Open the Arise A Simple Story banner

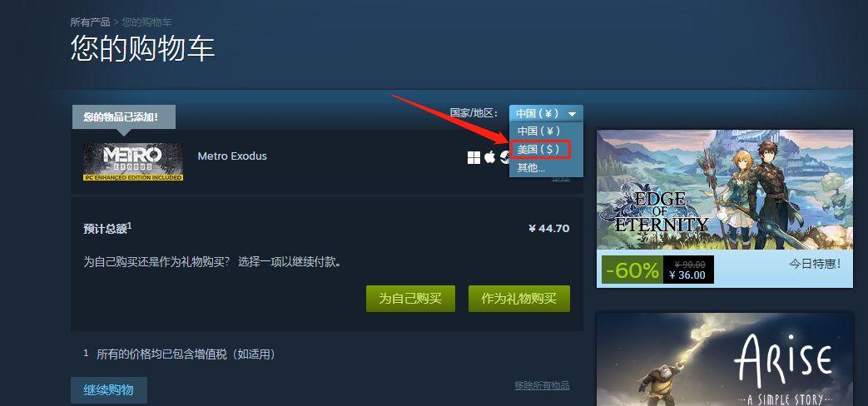point(725,359)
